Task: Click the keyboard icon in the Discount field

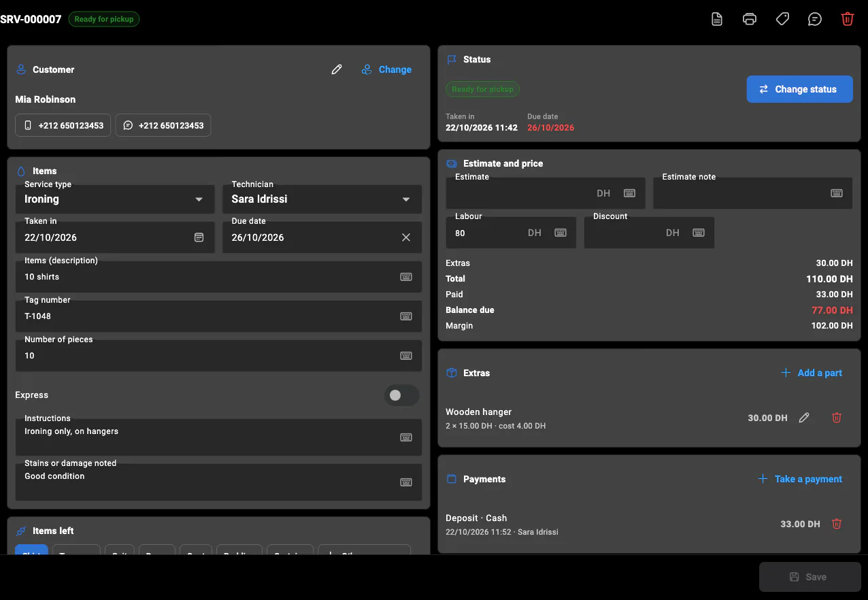Action: click(x=699, y=233)
